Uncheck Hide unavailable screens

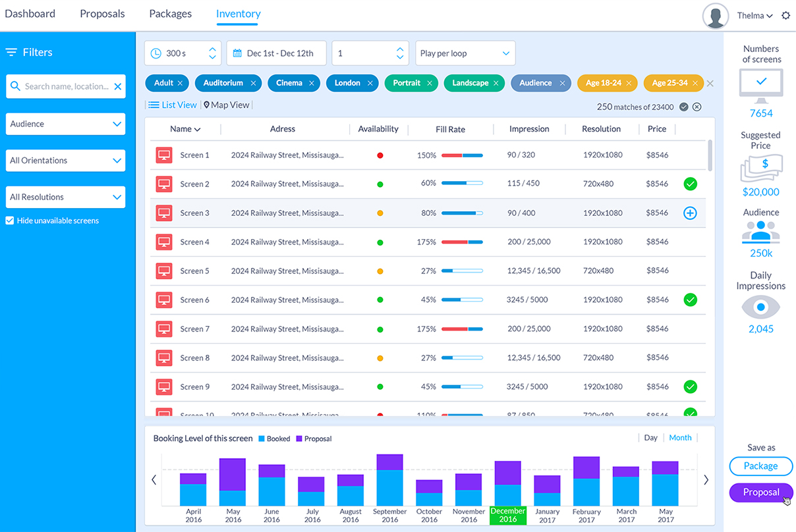coord(10,221)
